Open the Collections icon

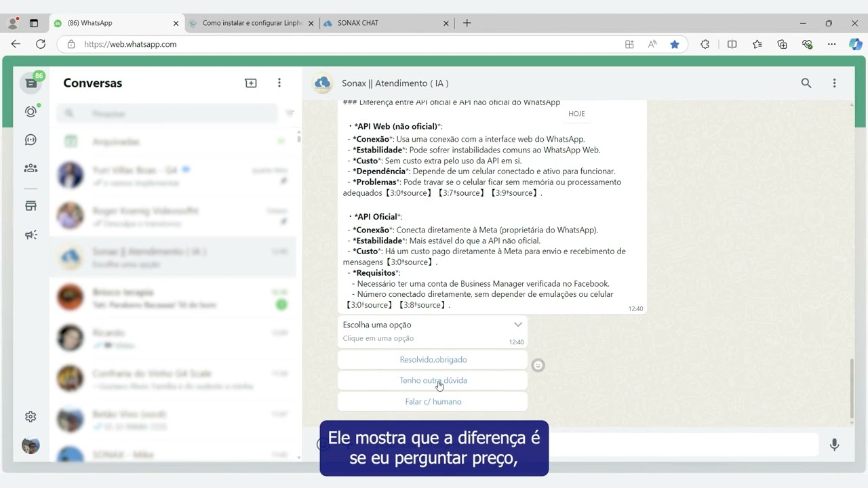tap(782, 44)
